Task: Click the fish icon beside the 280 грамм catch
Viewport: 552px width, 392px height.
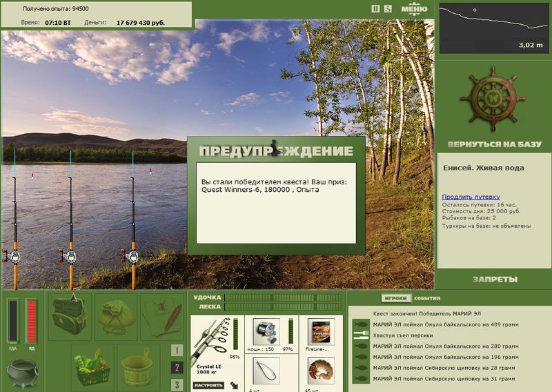Action: (361, 346)
